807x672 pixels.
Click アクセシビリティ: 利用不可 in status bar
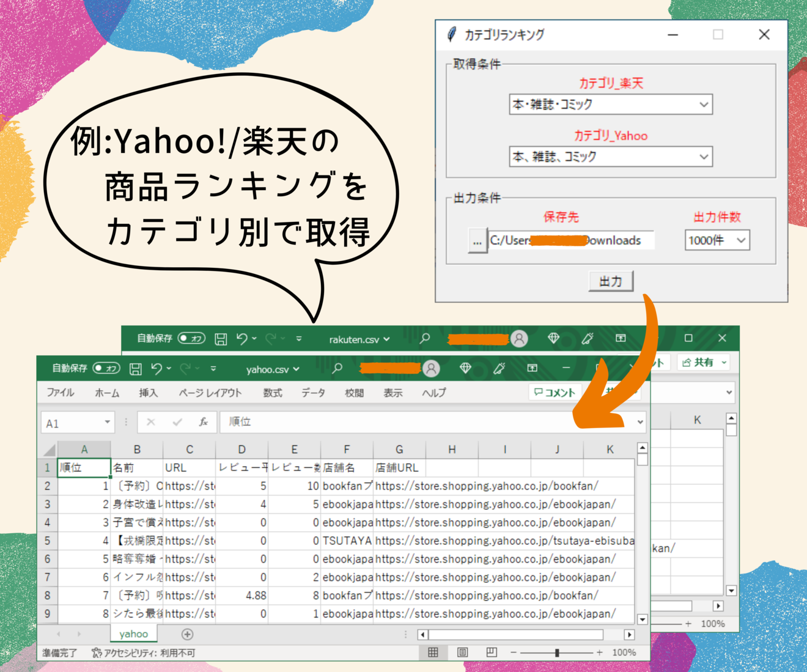[x=143, y=653]
